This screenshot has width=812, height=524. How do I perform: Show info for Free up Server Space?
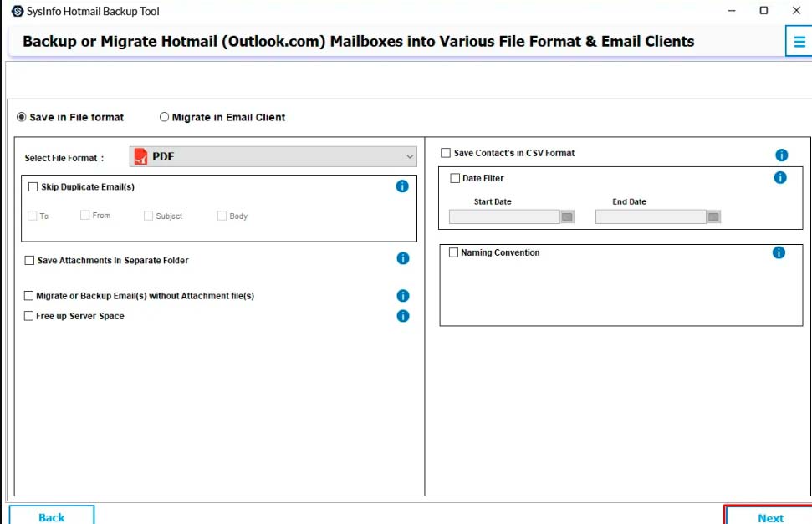point(403,316)
